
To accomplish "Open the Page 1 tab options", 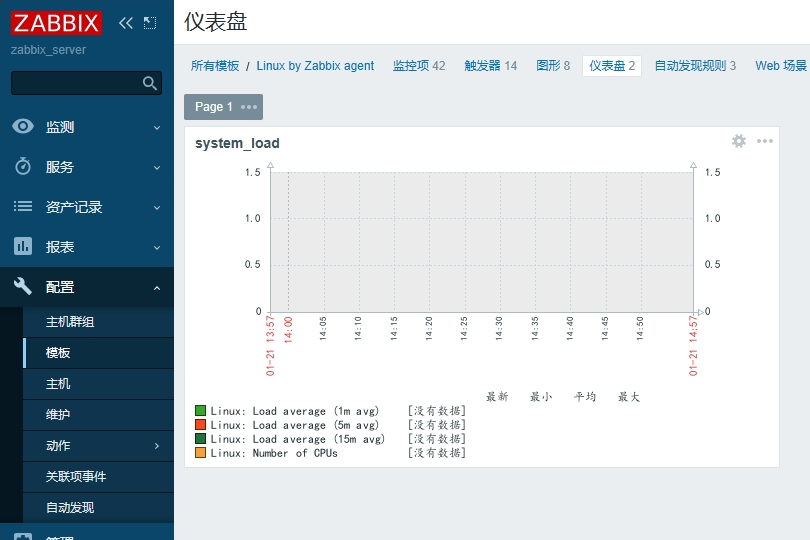I will (249, 107).
